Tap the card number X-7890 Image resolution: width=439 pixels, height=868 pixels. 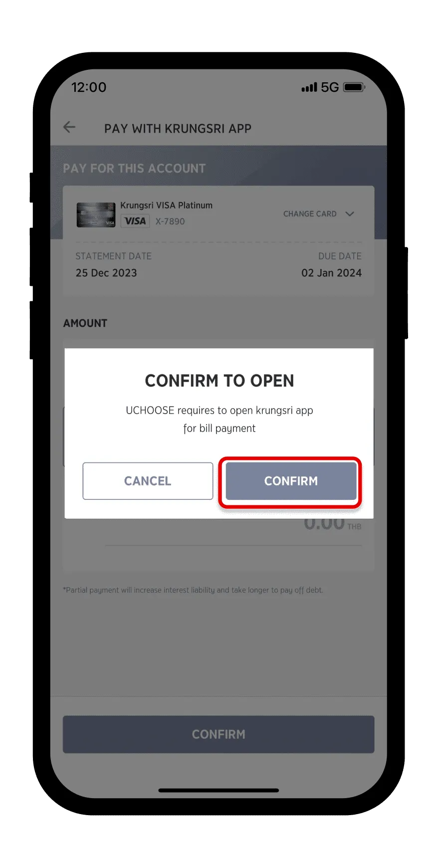pyautogui.click(x=170, y=221)
